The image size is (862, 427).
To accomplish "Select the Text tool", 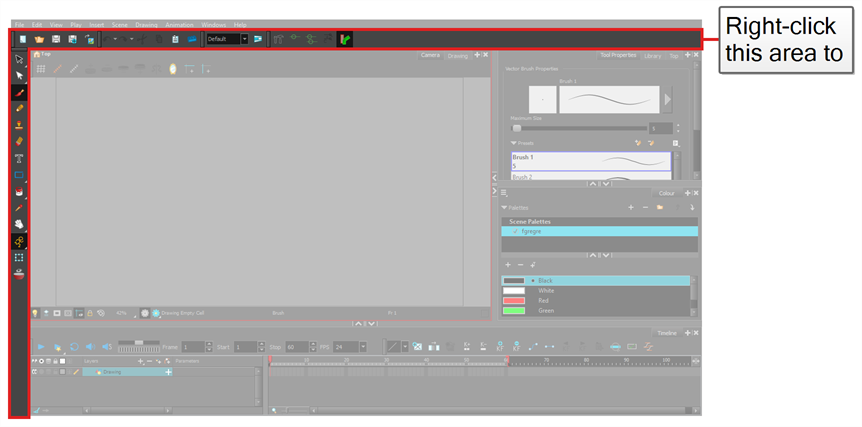I will coord(19,158).
